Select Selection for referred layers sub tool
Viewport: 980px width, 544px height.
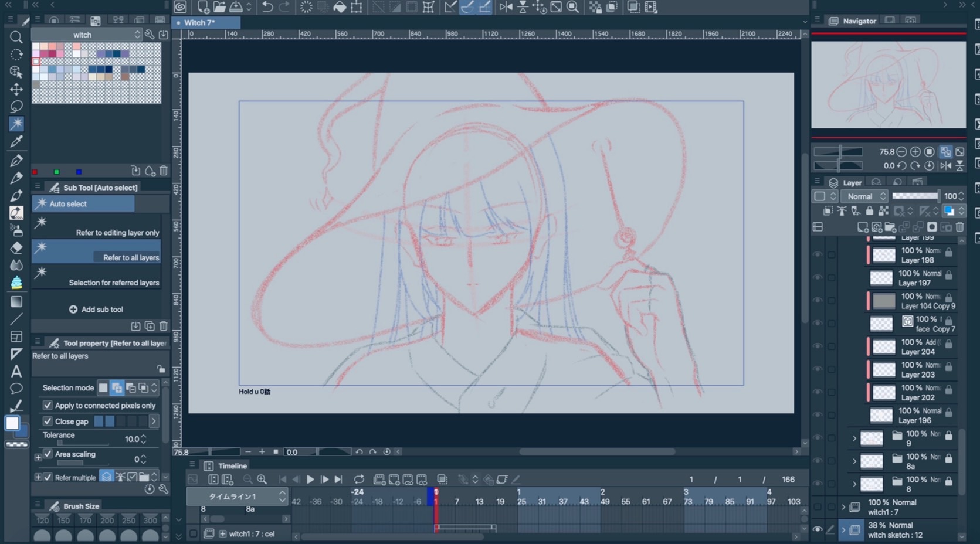click(x=96, y=276)
